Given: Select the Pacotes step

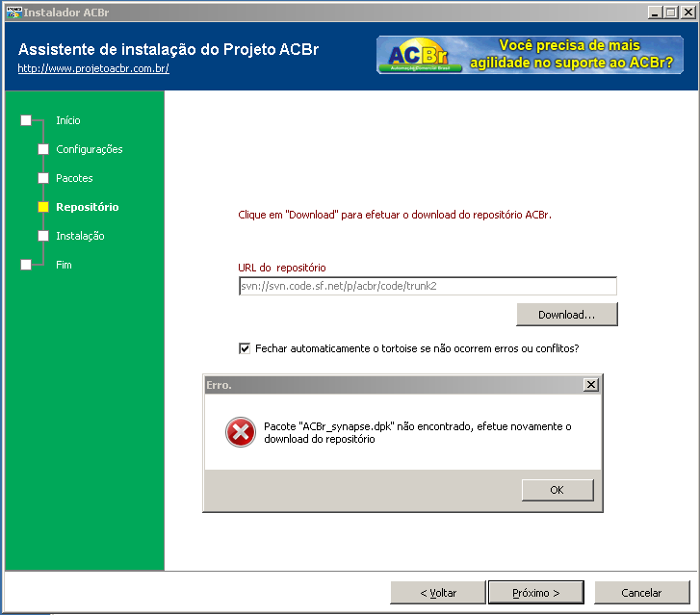Looking at the screenshot, I should point(74,178).
